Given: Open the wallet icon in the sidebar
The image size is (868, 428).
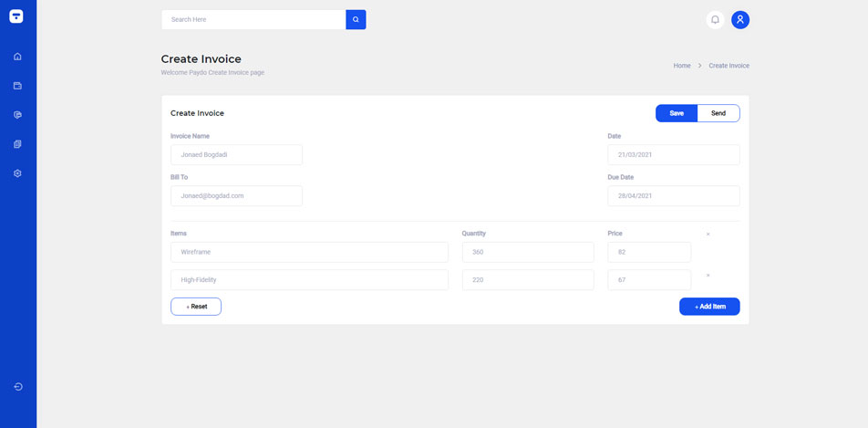Looking at the screenshot, I should (x=17, y=86).
